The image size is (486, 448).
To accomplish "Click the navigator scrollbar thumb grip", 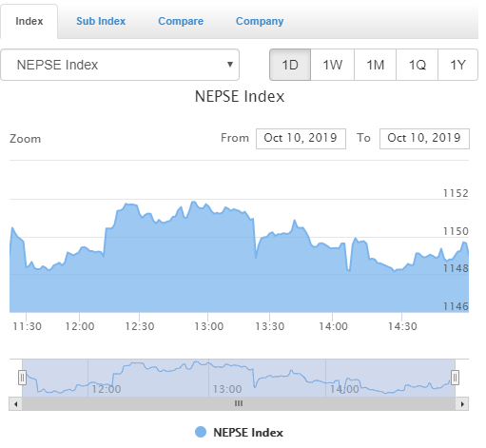I will click(x=239, y=403).
